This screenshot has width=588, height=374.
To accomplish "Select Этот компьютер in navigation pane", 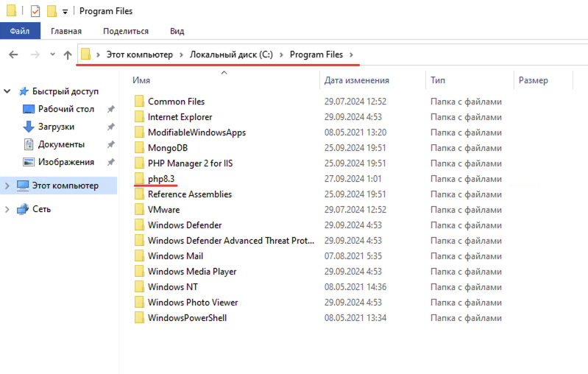I will pos(65,186).
